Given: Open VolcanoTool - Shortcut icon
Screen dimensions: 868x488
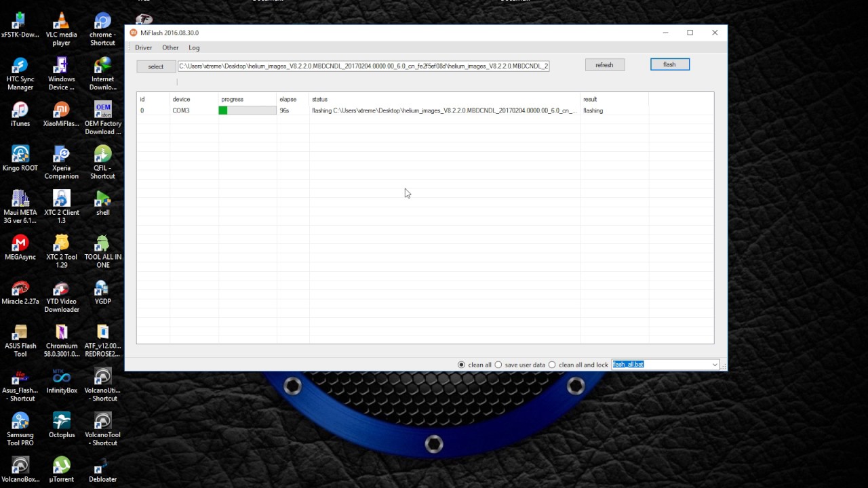Looking at the screenshot, I should coord(103,429).
